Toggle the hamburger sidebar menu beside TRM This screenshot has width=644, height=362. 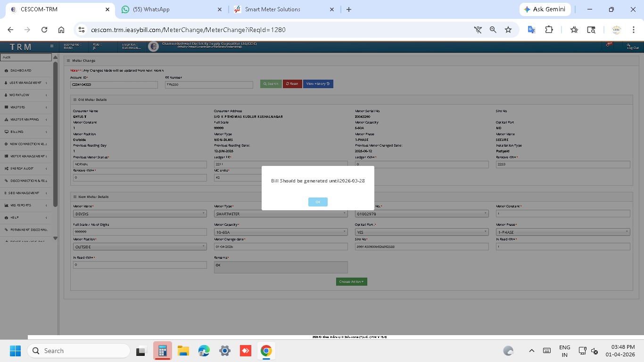[52, 46]
